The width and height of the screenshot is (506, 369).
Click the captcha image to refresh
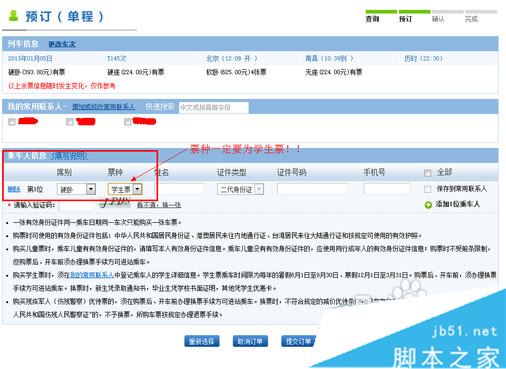click(x=115, y=203)
